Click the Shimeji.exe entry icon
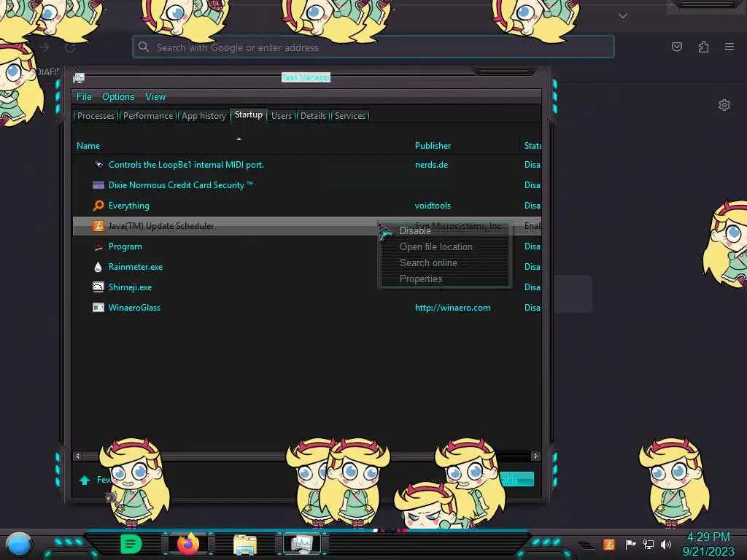747x560 pixels. [x=98, y=287]
